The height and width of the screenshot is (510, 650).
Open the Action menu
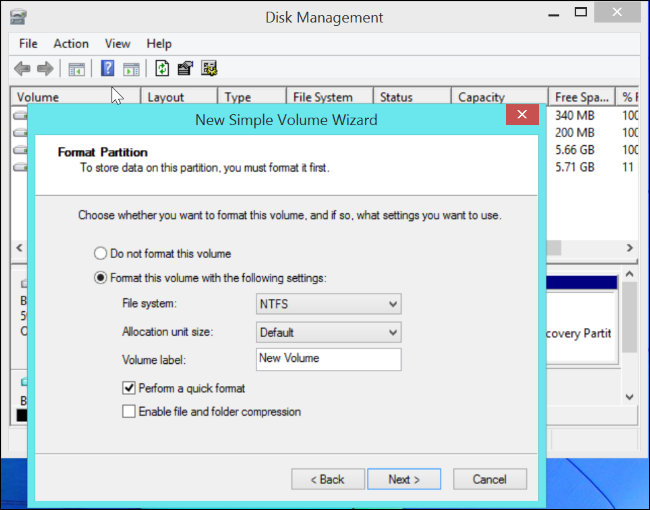click(71, 44)
